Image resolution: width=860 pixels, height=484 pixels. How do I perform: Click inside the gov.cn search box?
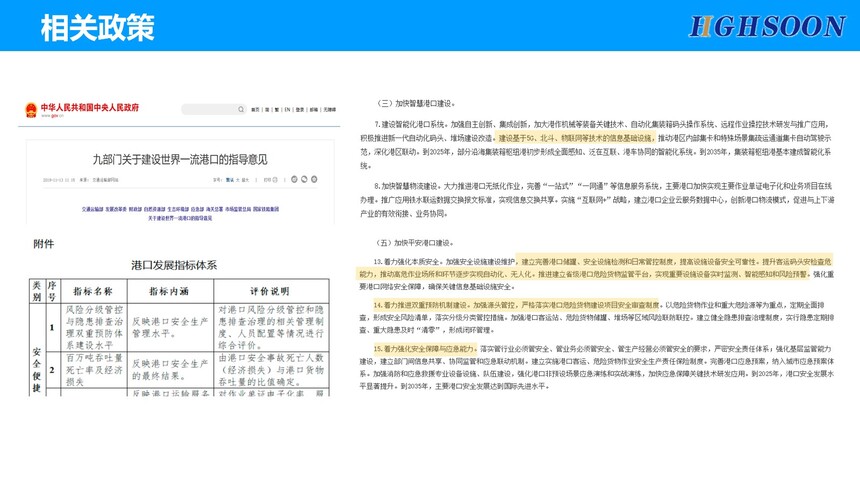208,109
